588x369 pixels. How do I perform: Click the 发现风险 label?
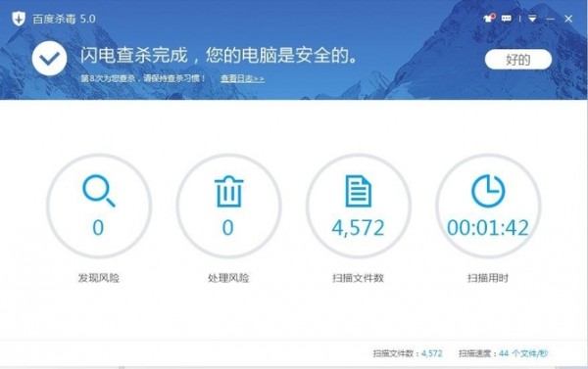(x=99, y=278)
